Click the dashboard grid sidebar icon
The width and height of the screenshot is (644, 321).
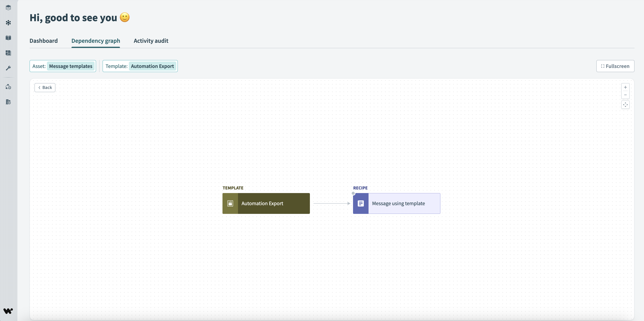pyautogui.click(x=8, y=53)
